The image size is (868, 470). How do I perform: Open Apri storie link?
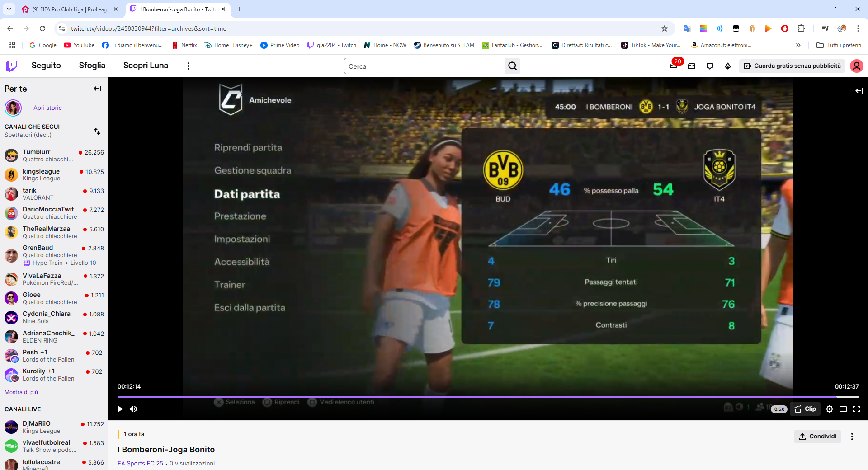(x=47, y=108)
